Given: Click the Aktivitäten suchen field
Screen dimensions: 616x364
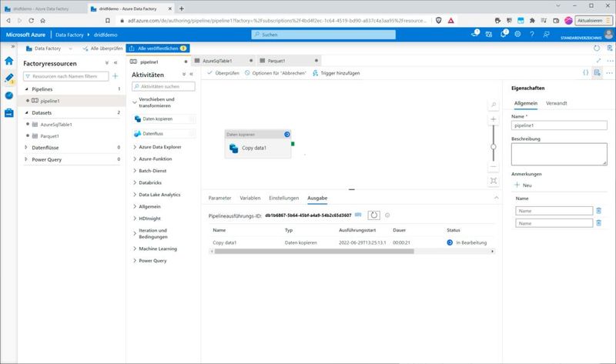Looking at the screenshot, I should pos(163,86).
